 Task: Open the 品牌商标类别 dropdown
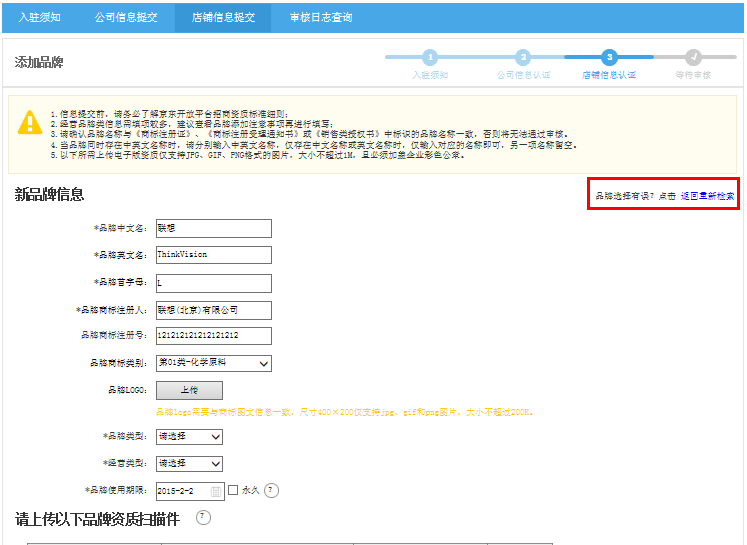click(214, 363)
